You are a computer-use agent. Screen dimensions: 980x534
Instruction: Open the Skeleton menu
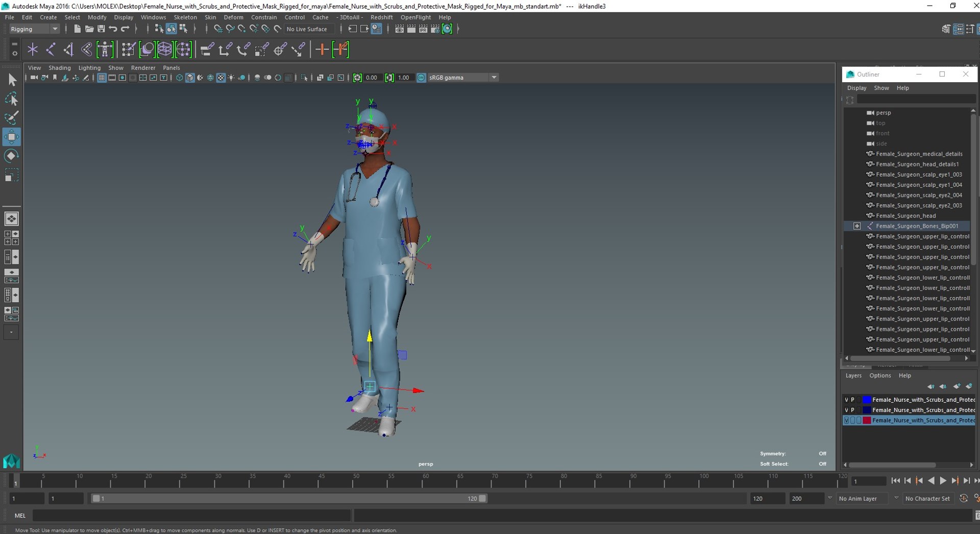tap(185, 17)
